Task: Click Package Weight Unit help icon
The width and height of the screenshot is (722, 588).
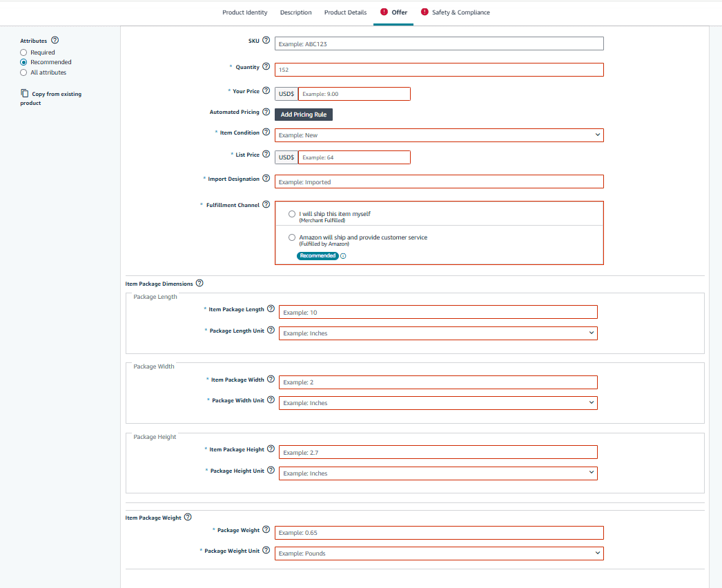Action: pos(266,550)
